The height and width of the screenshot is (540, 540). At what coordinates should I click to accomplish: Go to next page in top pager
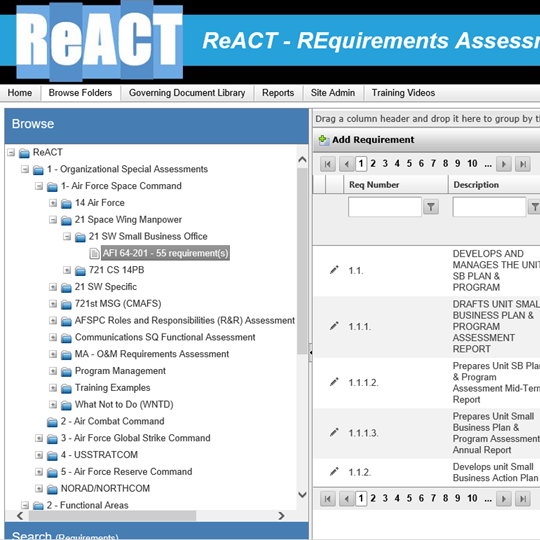tap(503, 164)
